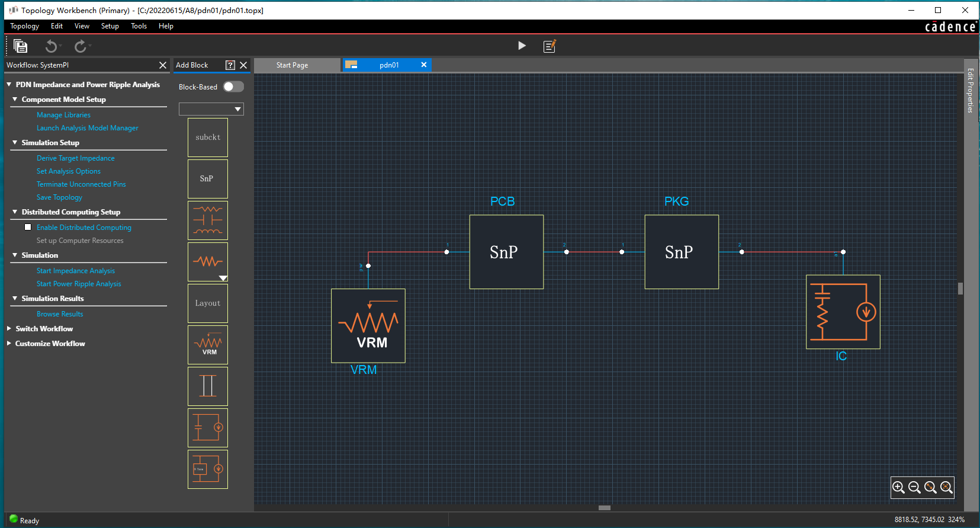Close the pdn01 tab
The width and height of the screenshot is (980, 528).
pos(424,65)
